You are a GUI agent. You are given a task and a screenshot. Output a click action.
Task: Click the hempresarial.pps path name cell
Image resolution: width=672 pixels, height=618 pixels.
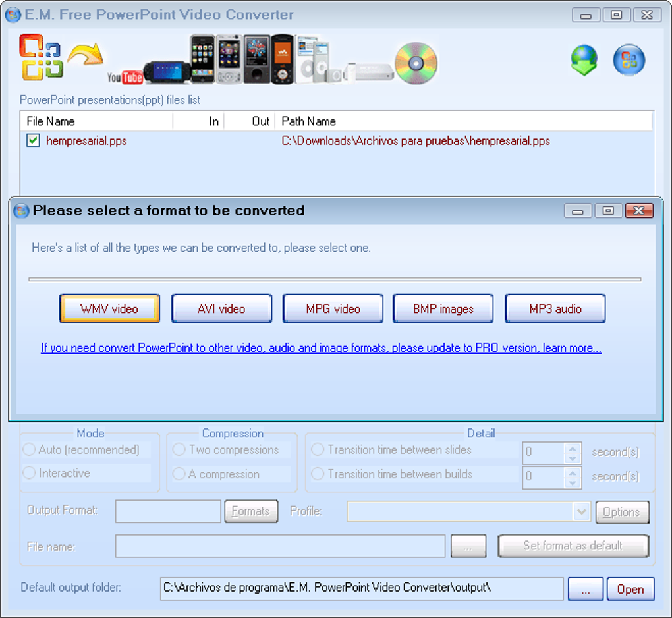pos(416,140)
